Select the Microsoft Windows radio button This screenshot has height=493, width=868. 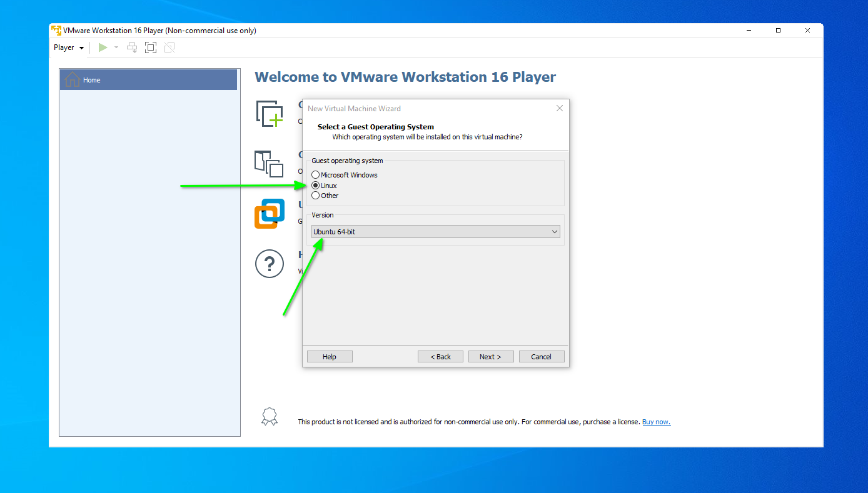[315, 175]
